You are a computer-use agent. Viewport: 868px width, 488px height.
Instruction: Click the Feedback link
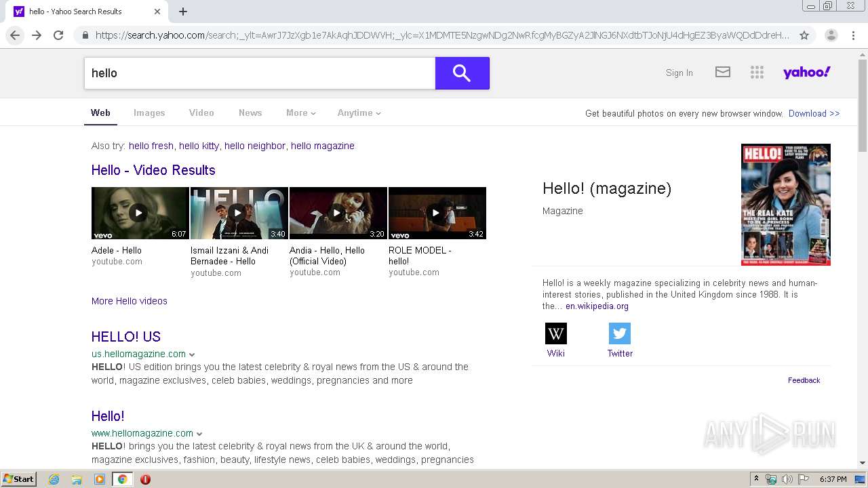tap(804, 380)
